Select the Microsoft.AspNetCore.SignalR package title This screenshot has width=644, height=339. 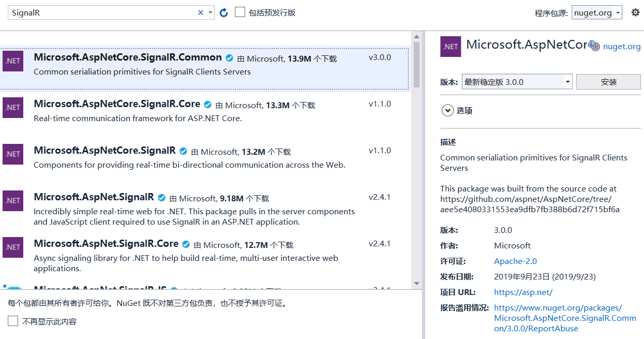point(104,151)
